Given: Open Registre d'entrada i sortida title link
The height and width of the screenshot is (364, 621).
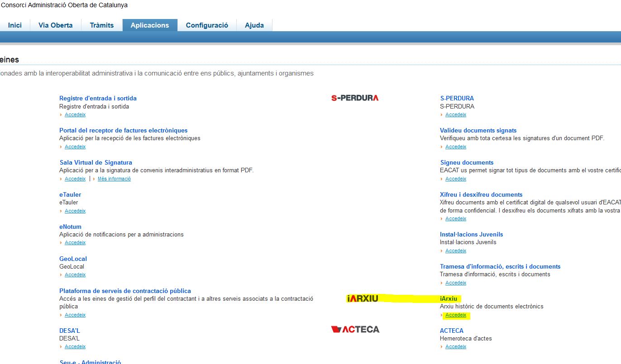Looking at the screenshot, I should (98, 98).
